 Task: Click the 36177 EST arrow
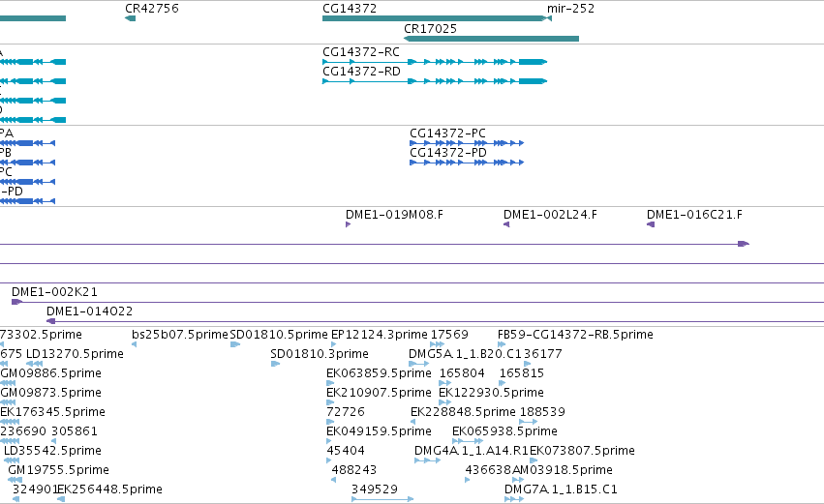point(527,364)
